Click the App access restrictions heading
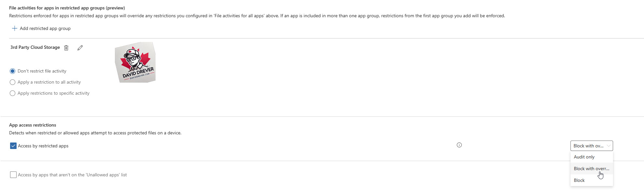This screenshot has width=644, height=190. click(x=33, y=125)
